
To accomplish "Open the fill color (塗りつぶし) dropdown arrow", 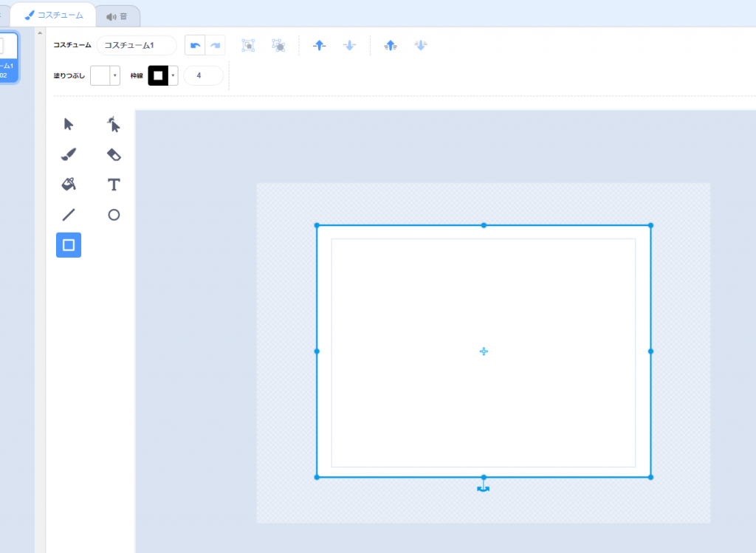I will 115,75.
